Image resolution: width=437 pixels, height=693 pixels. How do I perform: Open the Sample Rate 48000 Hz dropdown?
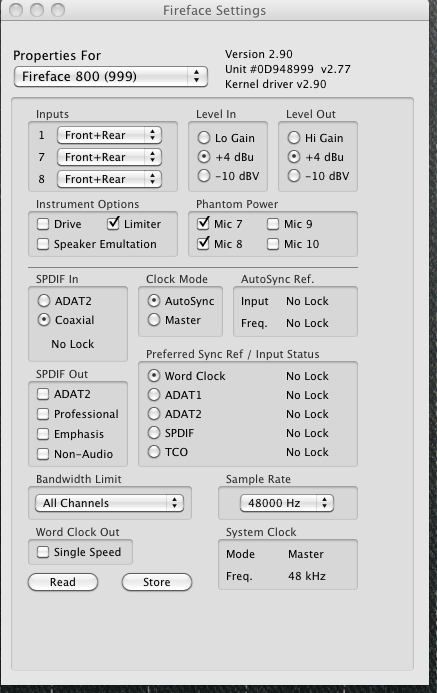coord(287,503)
